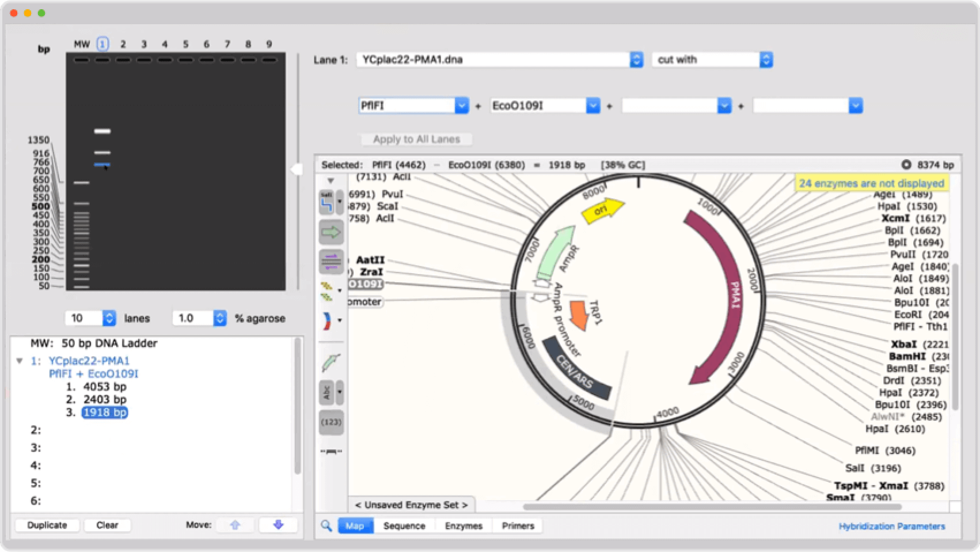Collapse the YCplac22-PMA1 lane entry disclosure triangle
Image resolution: width=980 pixels, height=552 pixels.
pos(21,360)
